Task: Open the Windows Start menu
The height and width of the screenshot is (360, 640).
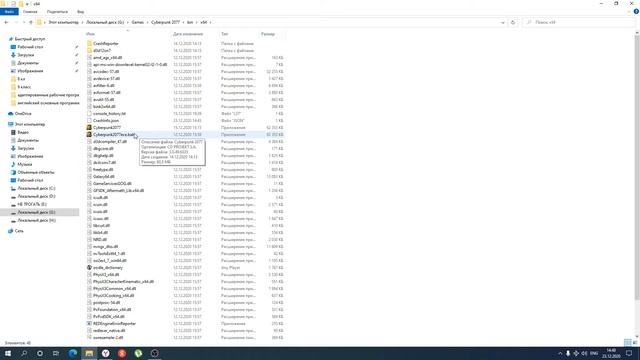Action: coord(8,353)
